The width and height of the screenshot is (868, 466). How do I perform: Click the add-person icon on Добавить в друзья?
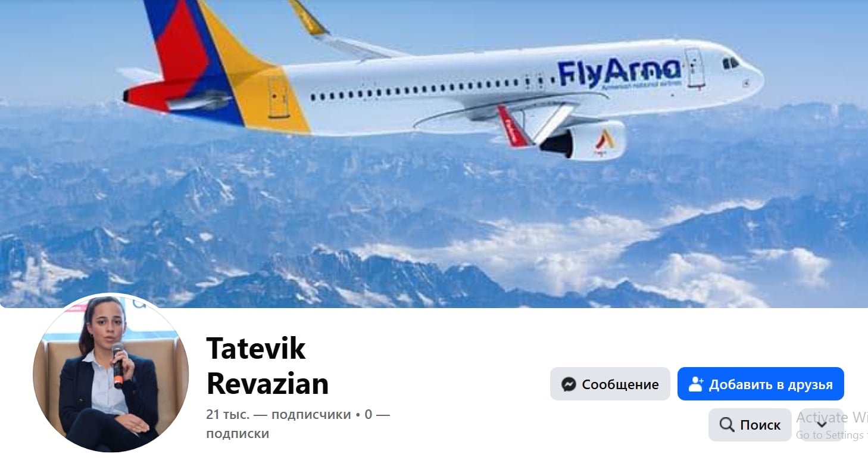tap(695, 384)
